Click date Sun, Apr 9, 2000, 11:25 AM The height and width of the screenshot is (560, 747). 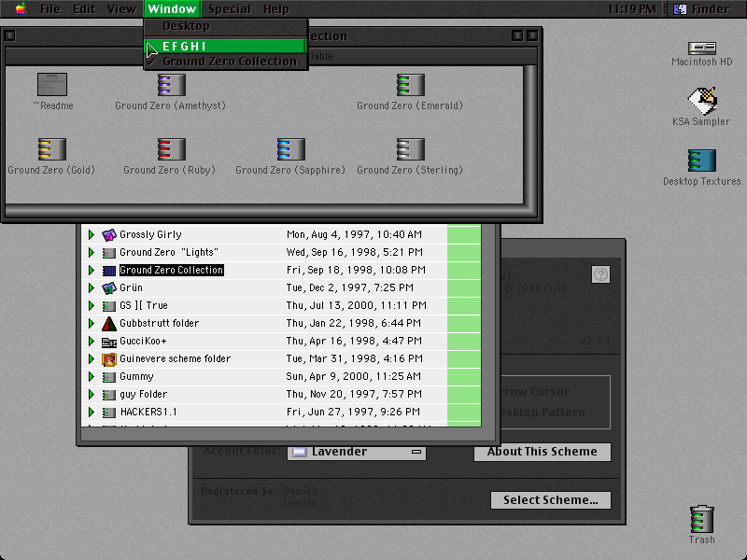coord(354,377)
